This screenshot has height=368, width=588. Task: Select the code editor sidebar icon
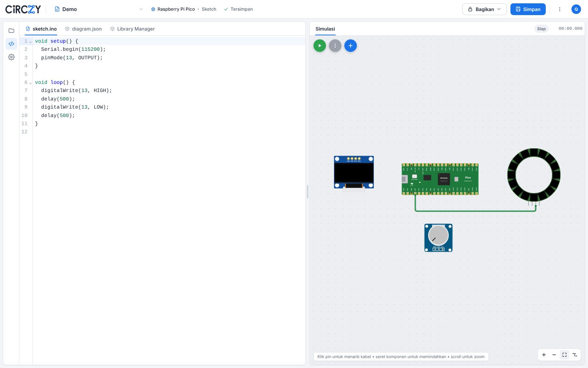click(x=11, y=44)
